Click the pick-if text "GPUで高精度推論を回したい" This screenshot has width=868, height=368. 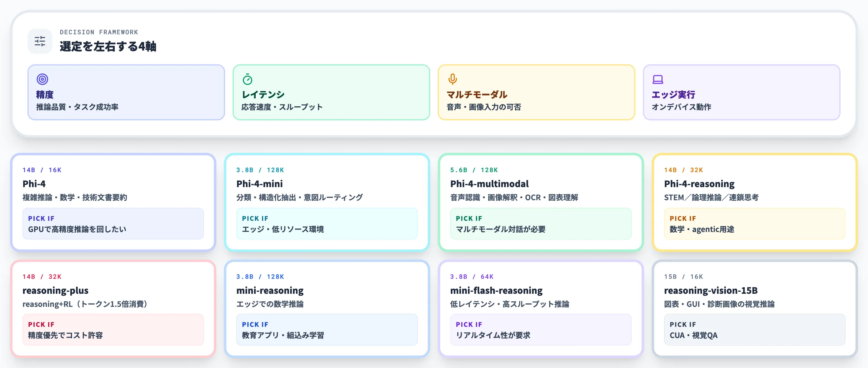pos(77,229)
